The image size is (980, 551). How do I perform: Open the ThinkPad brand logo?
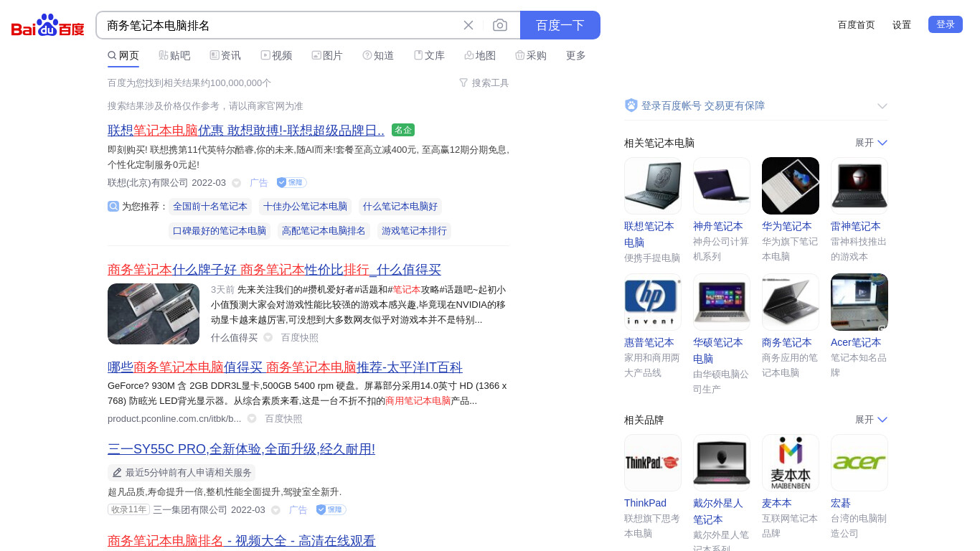(653, 463)
